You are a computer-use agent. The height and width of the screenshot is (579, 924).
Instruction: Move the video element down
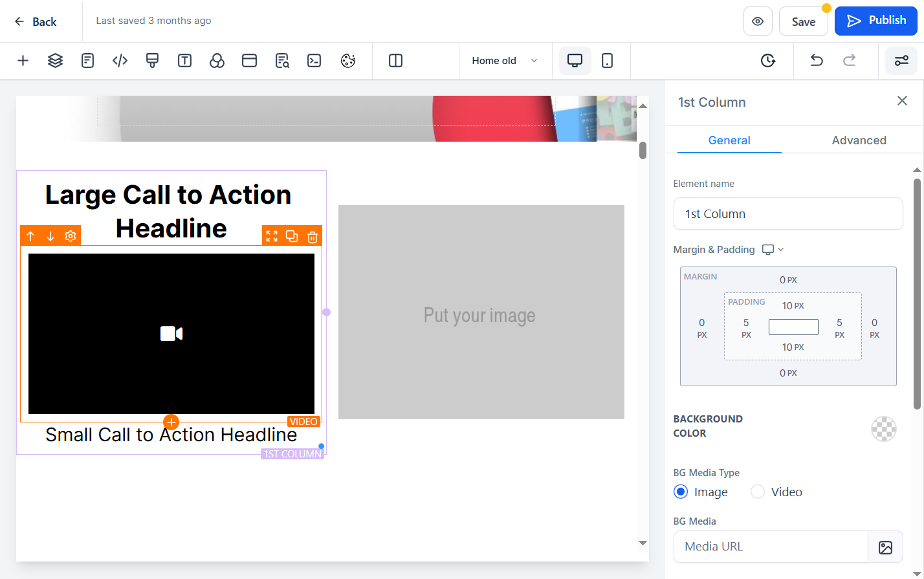pyautogui.click(x=50, y=236)
